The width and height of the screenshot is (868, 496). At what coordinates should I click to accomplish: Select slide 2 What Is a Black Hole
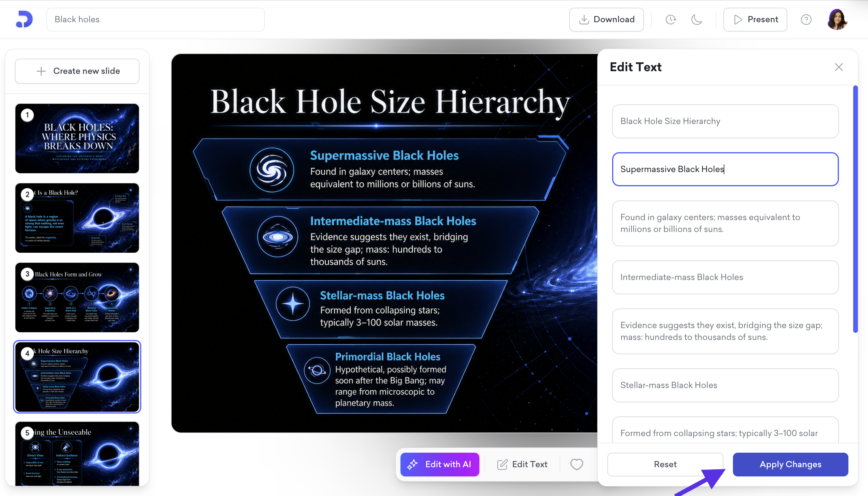coord(77,218)
